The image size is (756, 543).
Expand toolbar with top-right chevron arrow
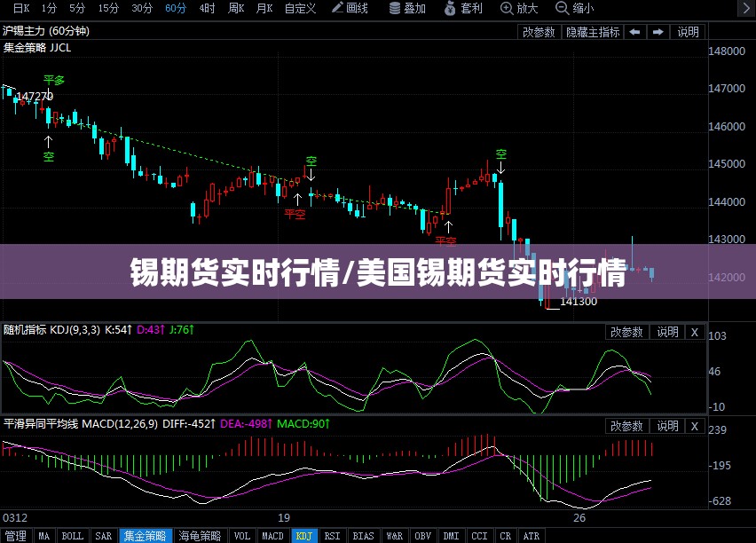[745, 8]
